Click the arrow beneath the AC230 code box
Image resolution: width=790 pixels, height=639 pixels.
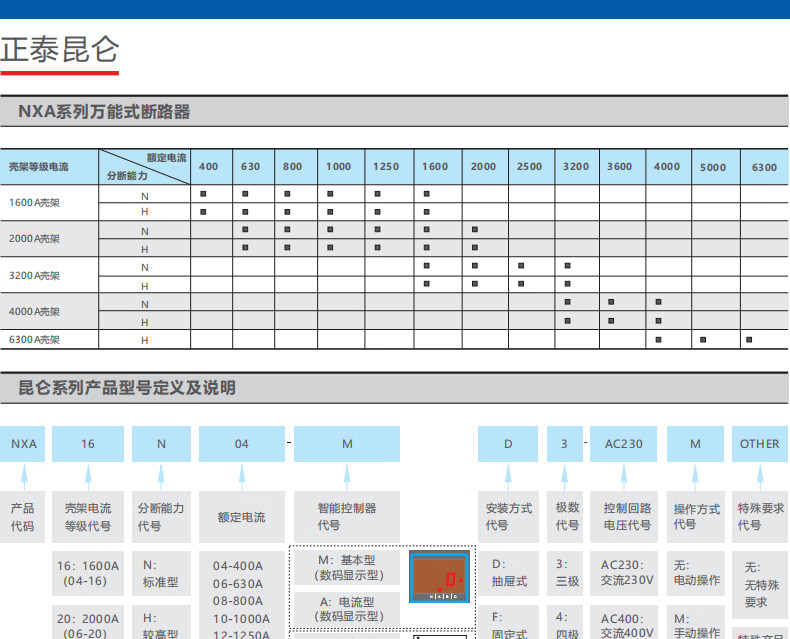(624, 474)
